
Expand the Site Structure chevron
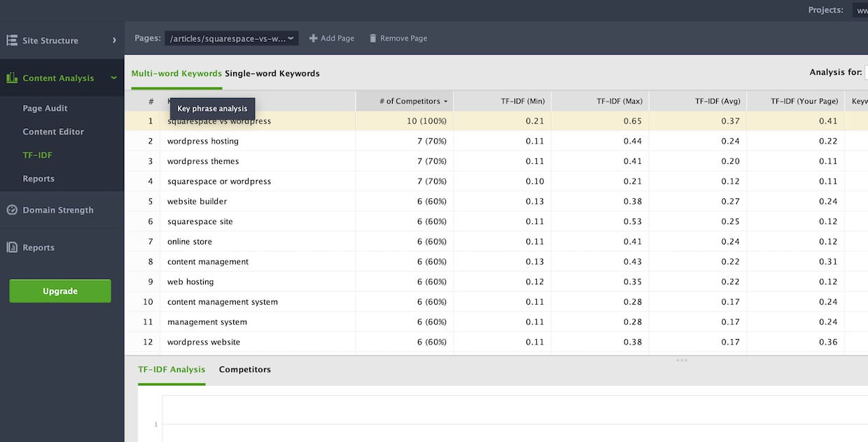[114, 41]
